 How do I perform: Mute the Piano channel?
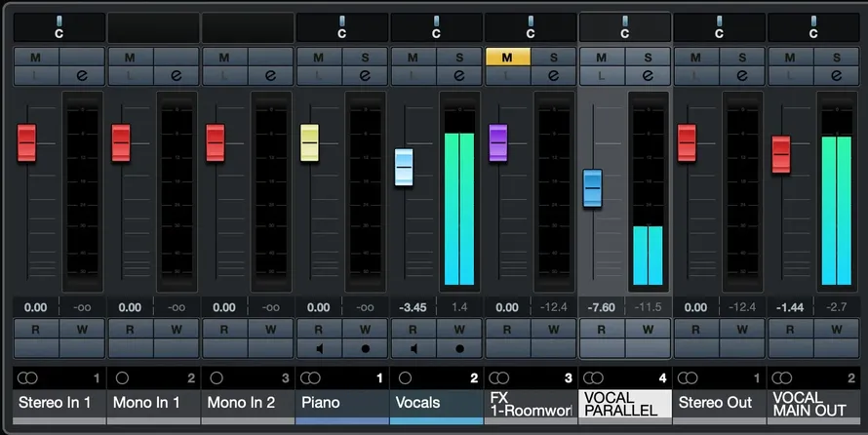pos(319,57)
